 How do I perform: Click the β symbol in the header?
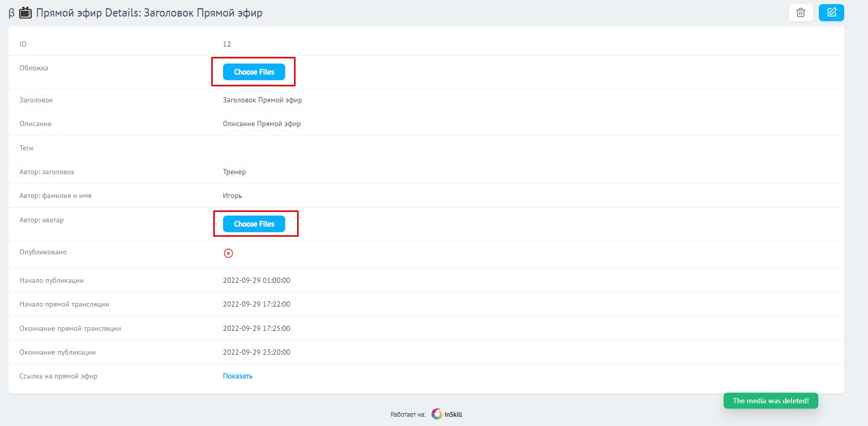[12, 13]
